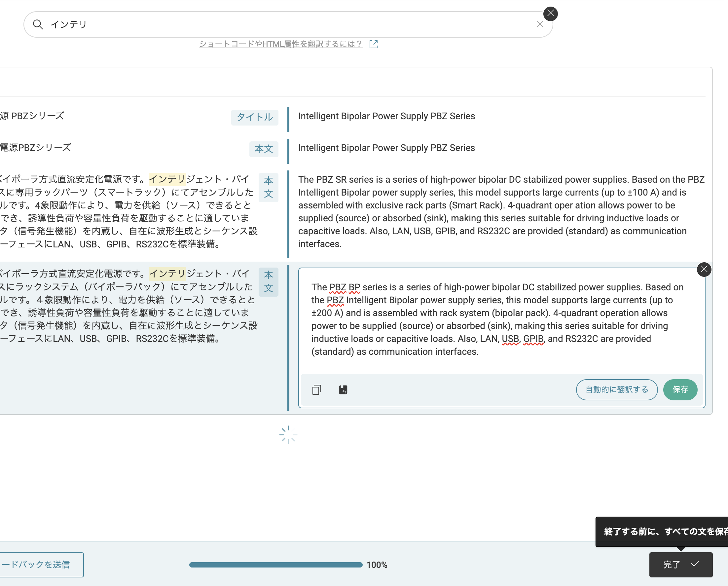Click the 本文 tag on PBZ BP row

click(269, 282)
